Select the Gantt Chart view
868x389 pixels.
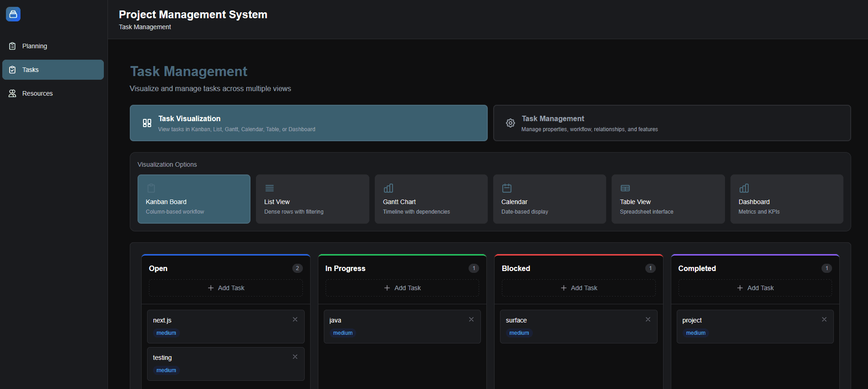coord(431,199)
